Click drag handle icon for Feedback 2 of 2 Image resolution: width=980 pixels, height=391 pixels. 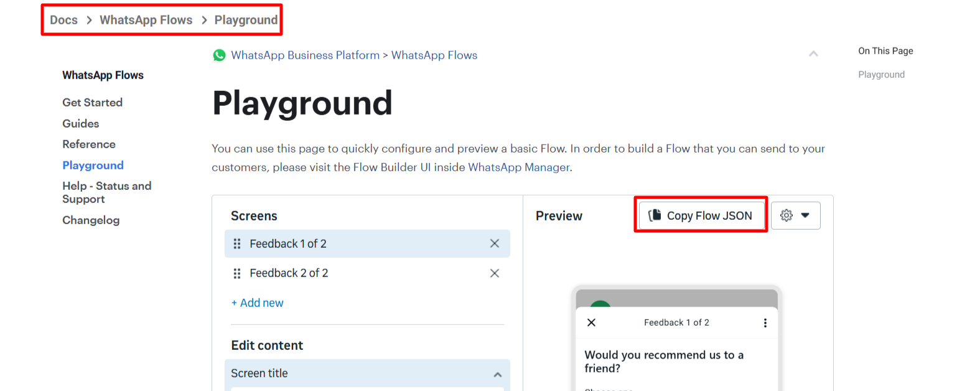pos(237,273)
